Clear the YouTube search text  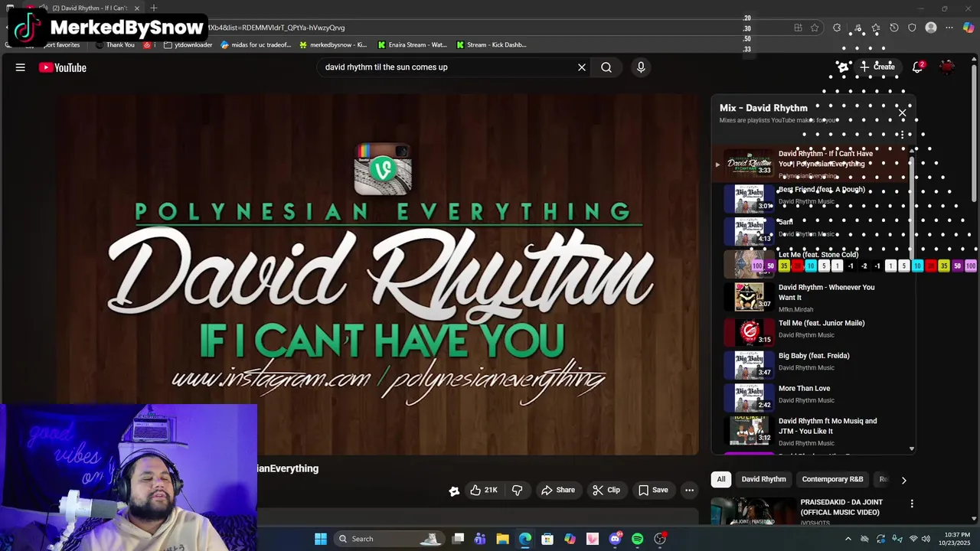point(582,67)
